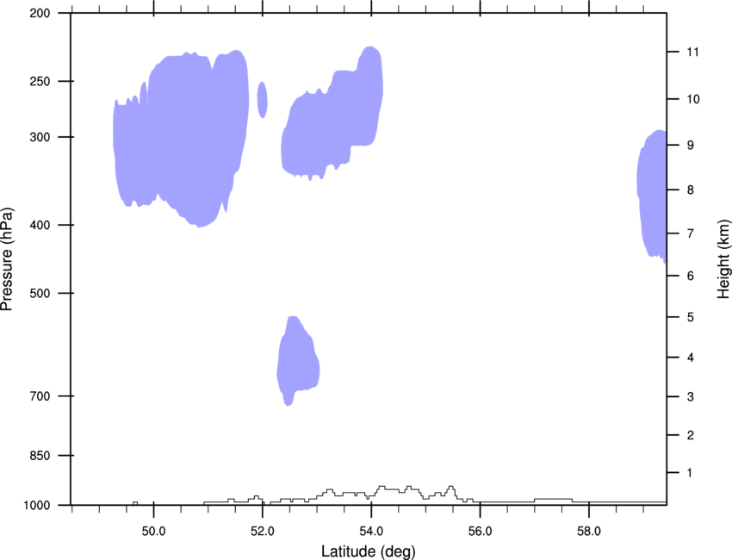The height and width of the screenshot is (560, 732).
Task: Click the small blue oval near 52° latitude
Action: tap(263, 99)
